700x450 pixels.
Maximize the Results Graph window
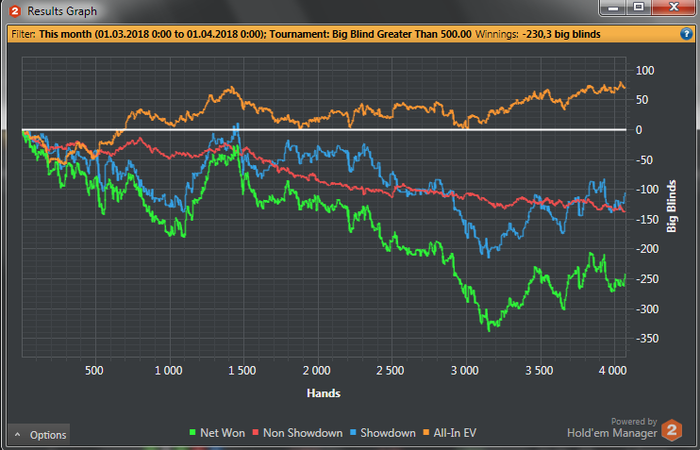click(639, 8)
